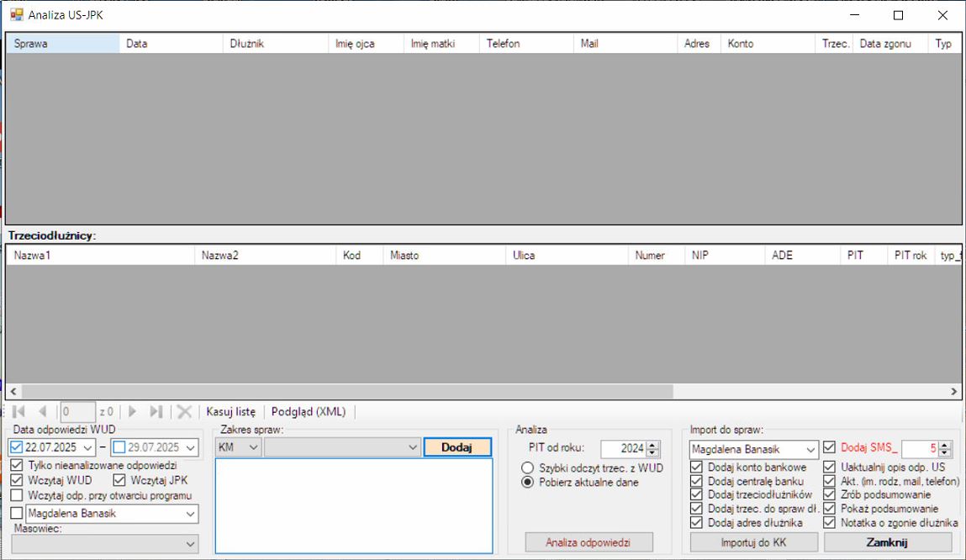Click the delete (X) navigator icon
966x560 pixels.
184,412
